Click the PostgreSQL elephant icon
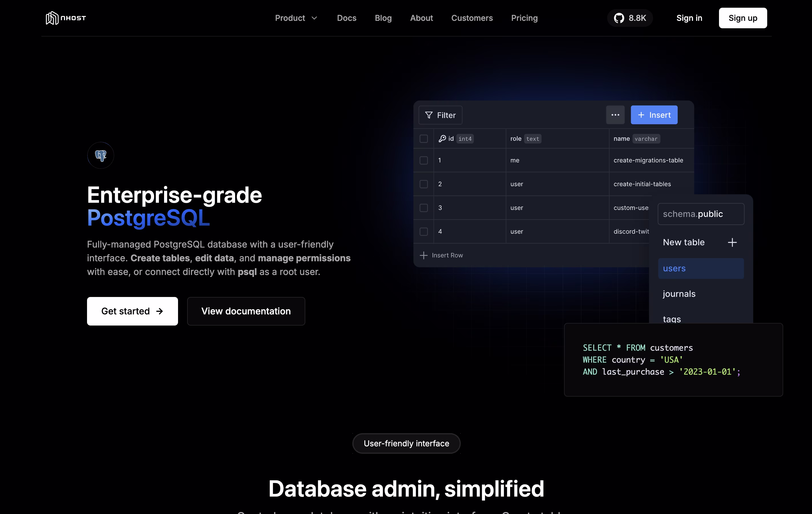The height and width of the screenshot is (514, 812). pos(100,155)
